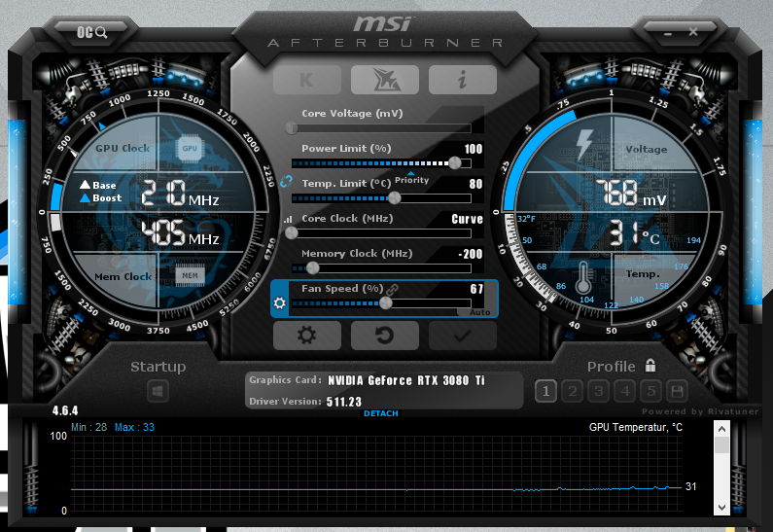
Task: Click the Temp. Limit slider handle
Action: 395,197
